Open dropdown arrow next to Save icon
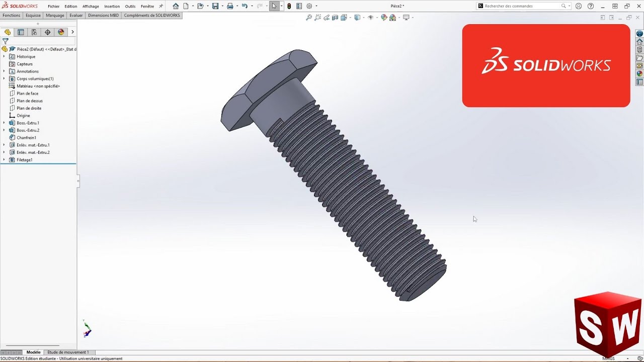Viewport: 644px width, 362px height. 222,6
